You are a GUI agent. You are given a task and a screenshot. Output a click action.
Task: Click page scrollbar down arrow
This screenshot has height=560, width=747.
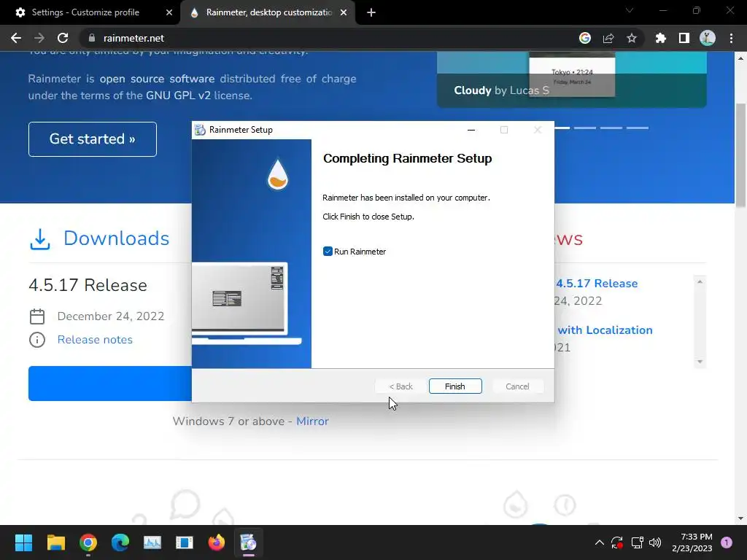[x=741, y=518]
